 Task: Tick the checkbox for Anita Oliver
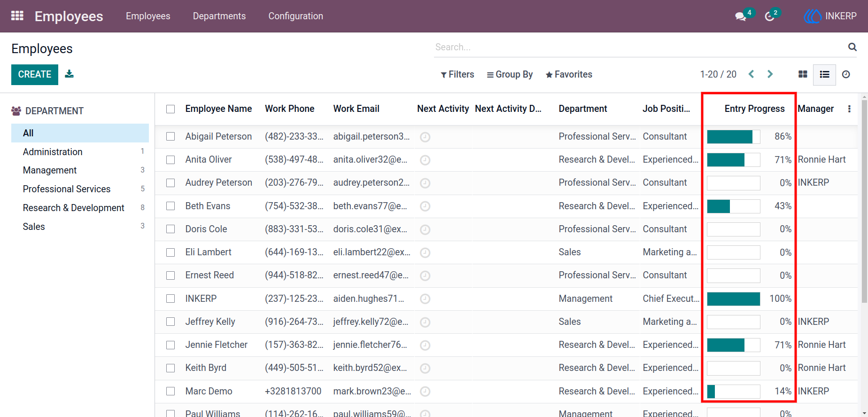pos(170,160)
